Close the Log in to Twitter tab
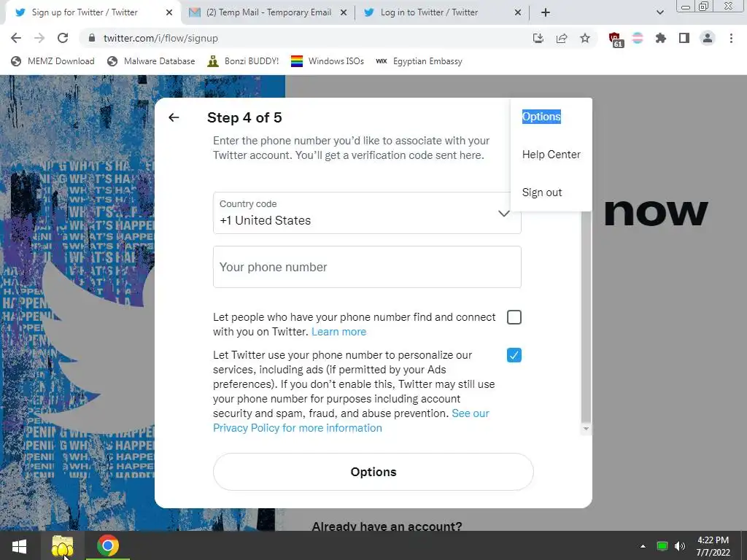747x560 pixels. [518, 13]
